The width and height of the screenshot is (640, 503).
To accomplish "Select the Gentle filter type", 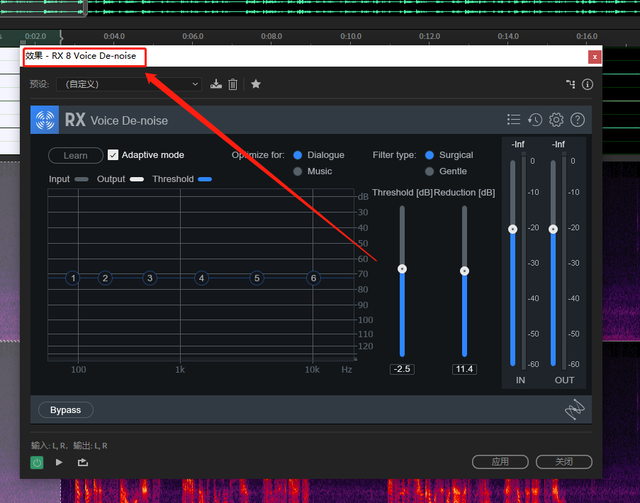I will 430,172.
